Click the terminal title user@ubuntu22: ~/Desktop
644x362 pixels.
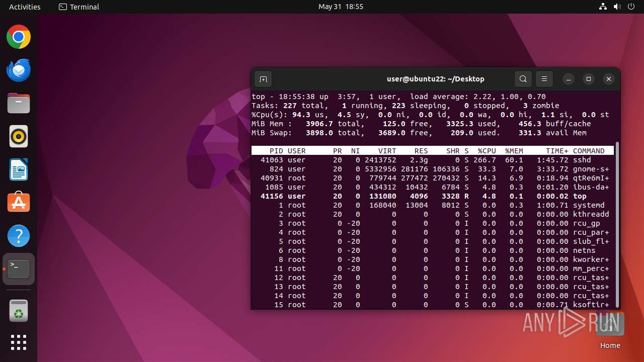[x=436, y=79]
